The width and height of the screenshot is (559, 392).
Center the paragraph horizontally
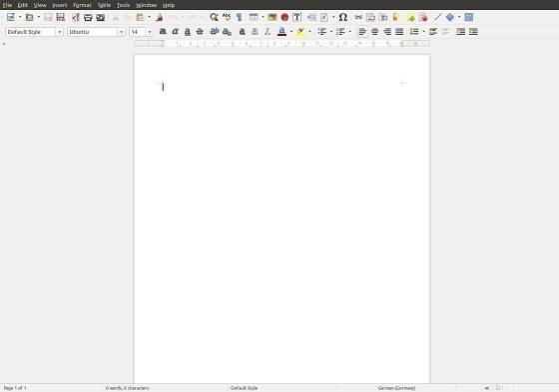[x=374, y=32]
